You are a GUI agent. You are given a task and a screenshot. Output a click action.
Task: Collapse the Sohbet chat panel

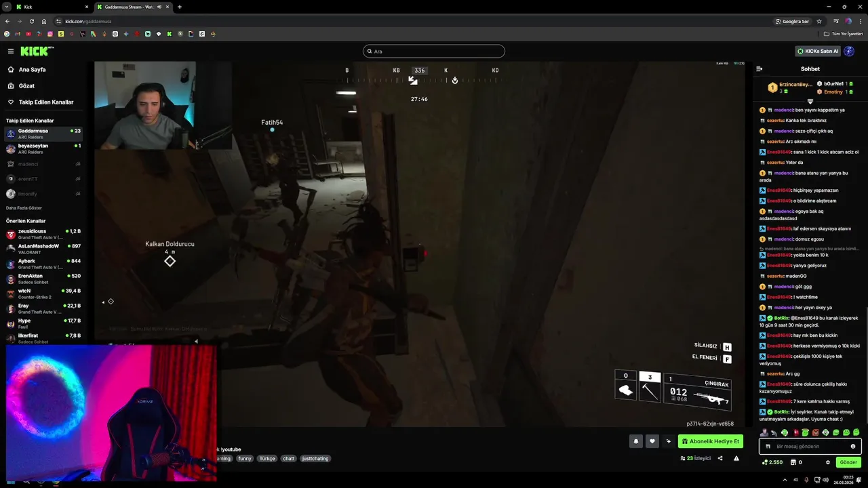[759, 68]
